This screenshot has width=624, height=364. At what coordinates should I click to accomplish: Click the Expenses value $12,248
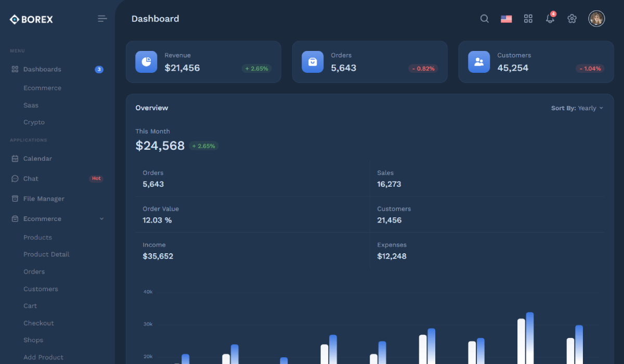392,256
